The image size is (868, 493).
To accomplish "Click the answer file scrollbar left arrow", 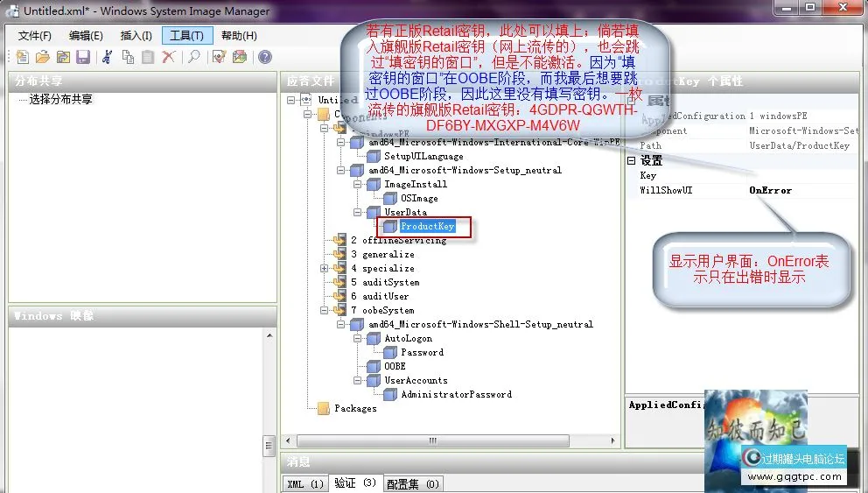I will click(x=288, y=441).
